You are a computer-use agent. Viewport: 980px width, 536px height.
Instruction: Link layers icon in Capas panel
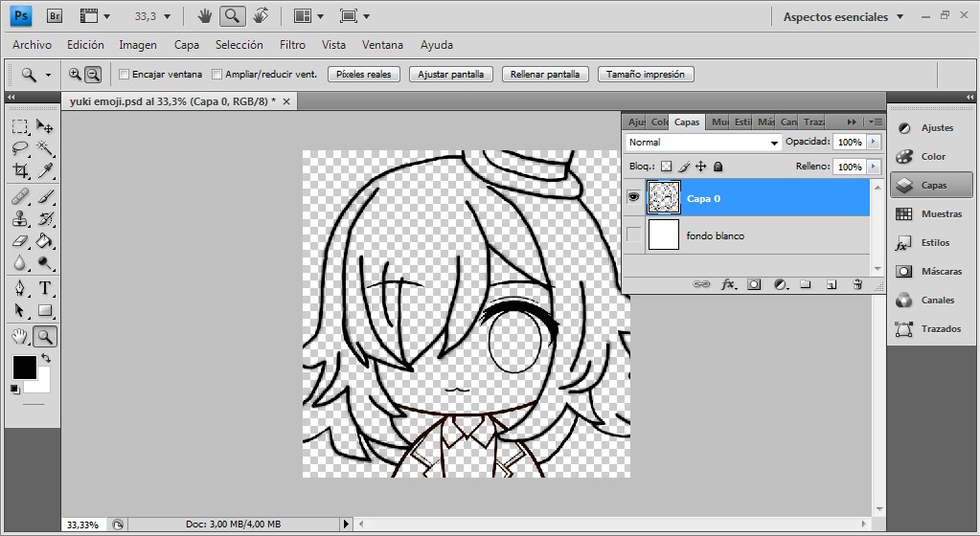701,284
